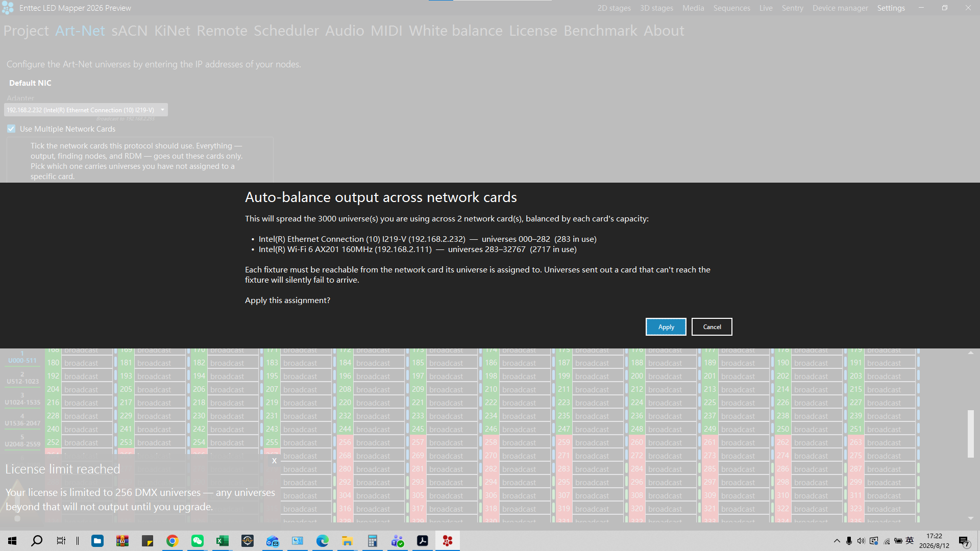Open the Device manager
980x551 pixels.
point(840,8)
